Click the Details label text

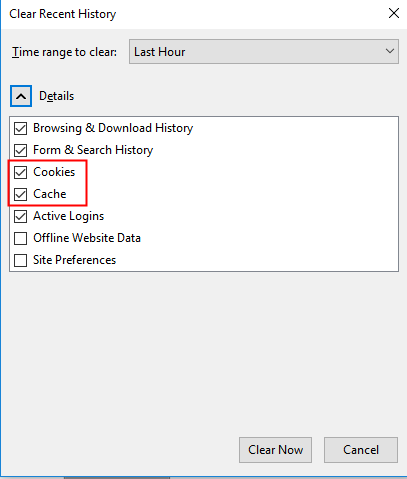(x=56, y=96)
